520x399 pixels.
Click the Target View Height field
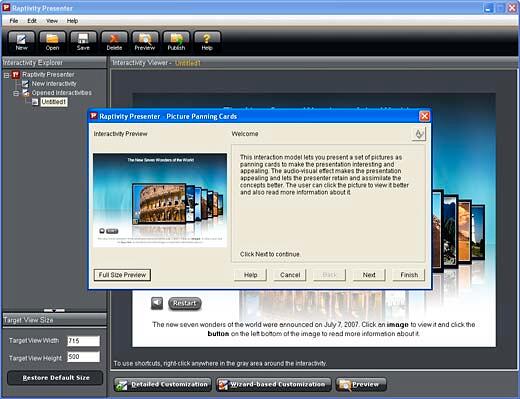point(83,357)
